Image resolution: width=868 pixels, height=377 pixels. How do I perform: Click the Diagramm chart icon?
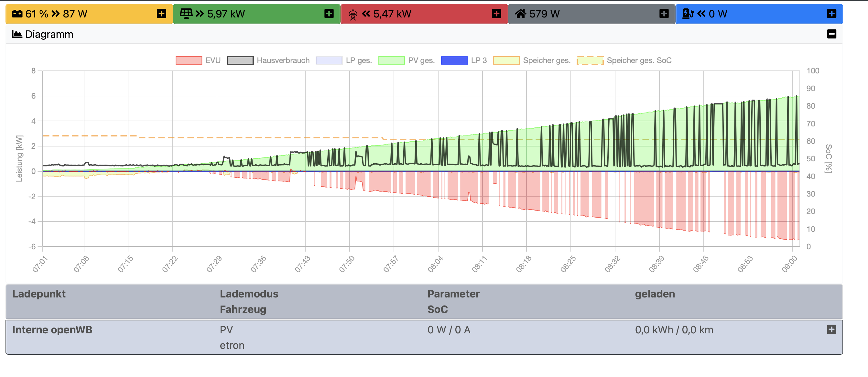17,34
